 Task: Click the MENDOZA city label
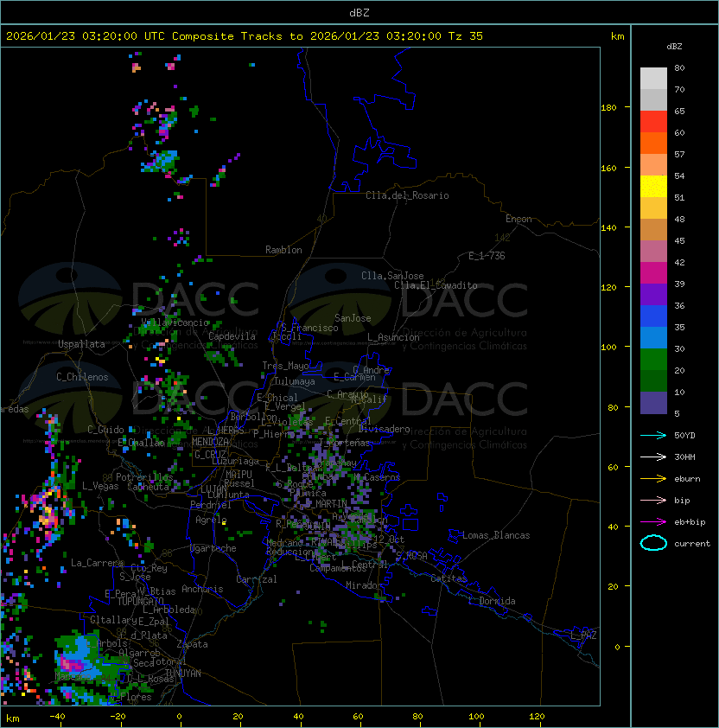(x=210, y=442)
